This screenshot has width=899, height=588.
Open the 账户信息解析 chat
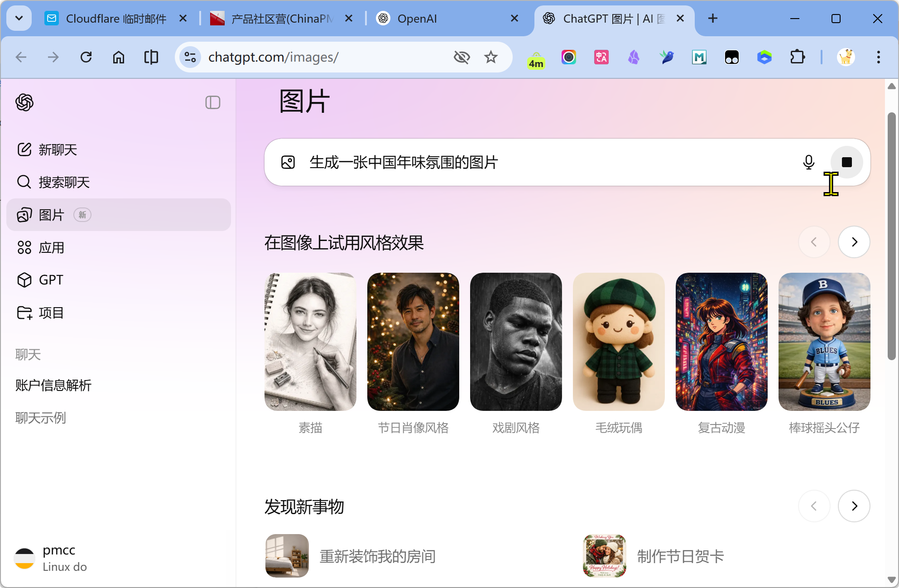[x=53, y=385]
